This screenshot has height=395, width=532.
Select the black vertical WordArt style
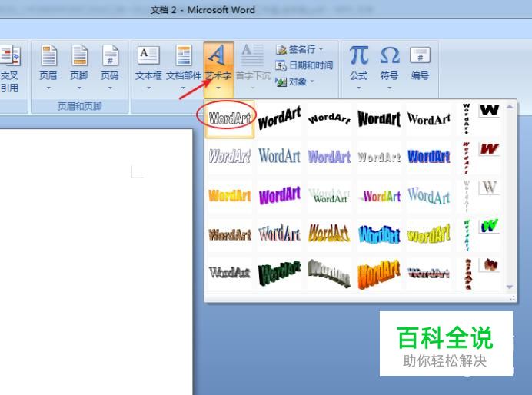467,118
